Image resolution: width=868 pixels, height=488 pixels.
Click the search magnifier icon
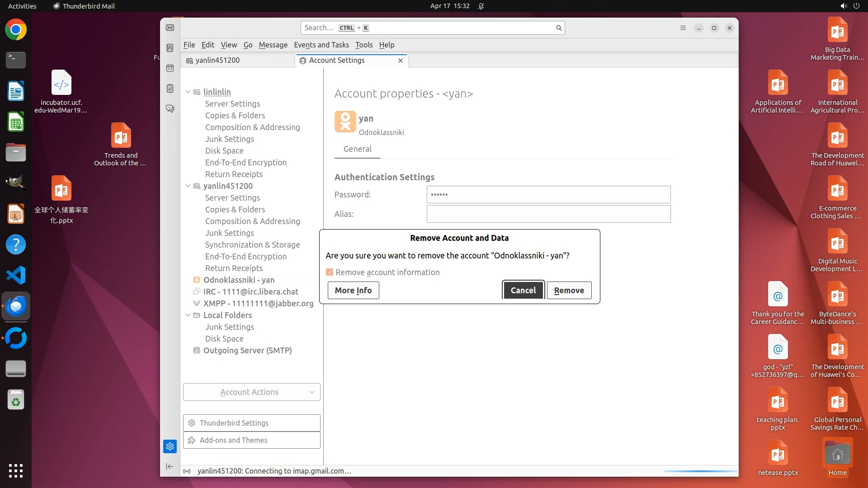point(559,28)
